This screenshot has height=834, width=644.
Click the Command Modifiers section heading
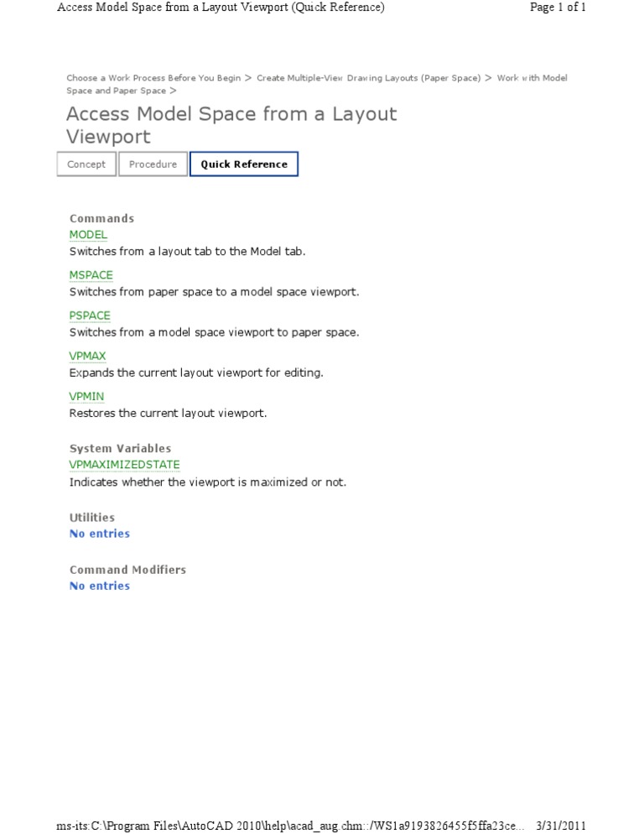[x=127, y=570]
